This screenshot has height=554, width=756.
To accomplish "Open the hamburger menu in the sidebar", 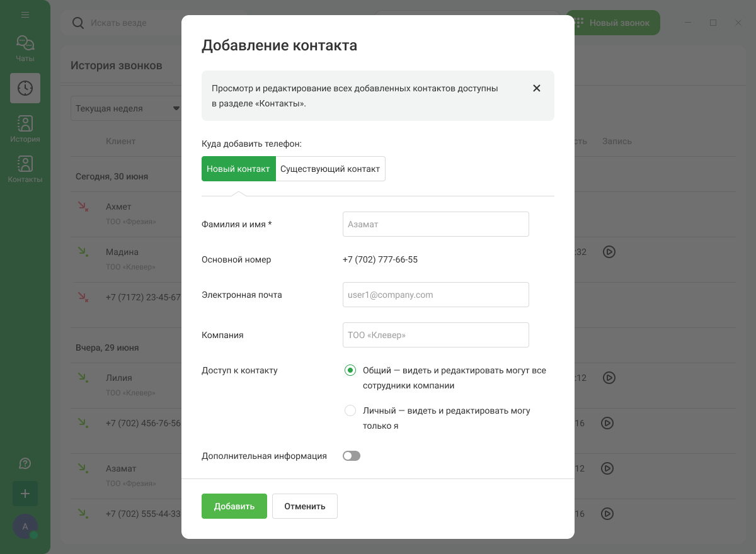I will point(25,15).
